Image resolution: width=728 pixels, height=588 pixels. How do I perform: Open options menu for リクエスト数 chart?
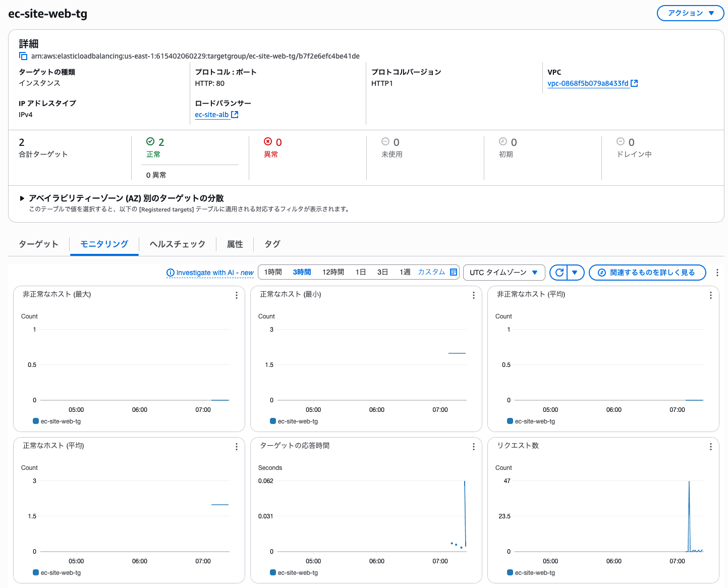pos(710,447)
